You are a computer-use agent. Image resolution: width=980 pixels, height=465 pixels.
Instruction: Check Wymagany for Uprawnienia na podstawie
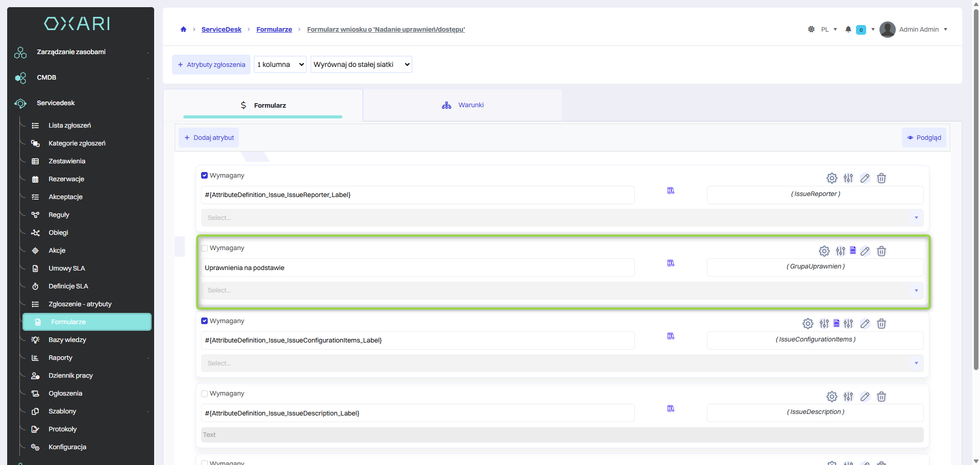pyautogui.click(x=205, y=249)
